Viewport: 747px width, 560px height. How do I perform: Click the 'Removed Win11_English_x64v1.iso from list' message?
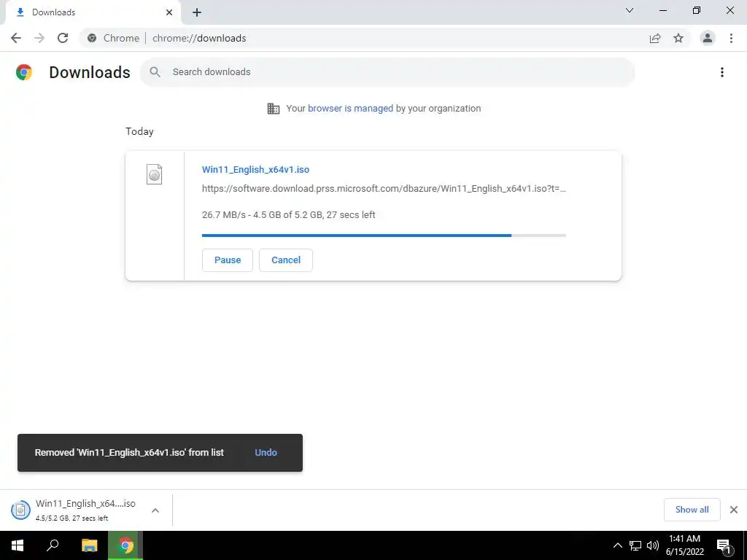[129, 452]
